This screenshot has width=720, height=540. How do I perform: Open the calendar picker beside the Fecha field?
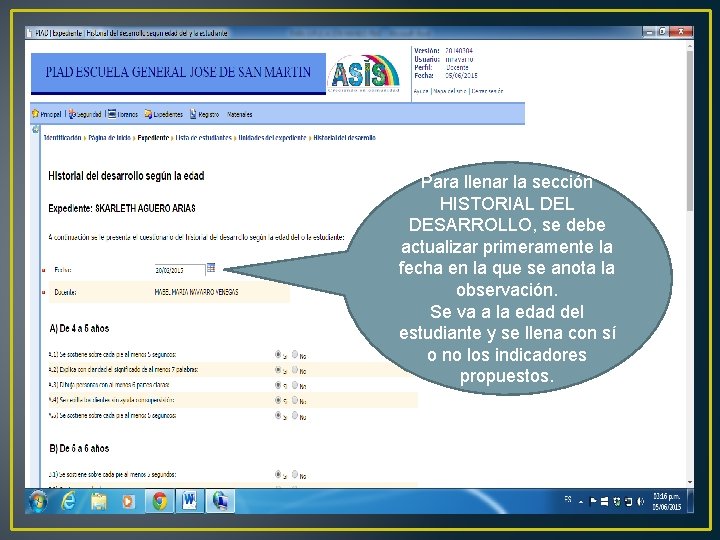(211, 267)
